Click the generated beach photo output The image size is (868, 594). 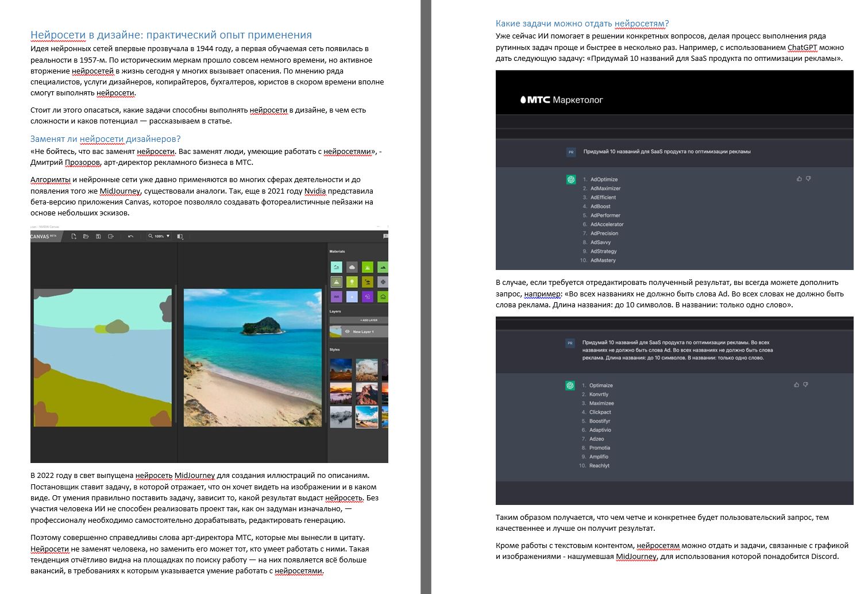click(253, 357)
